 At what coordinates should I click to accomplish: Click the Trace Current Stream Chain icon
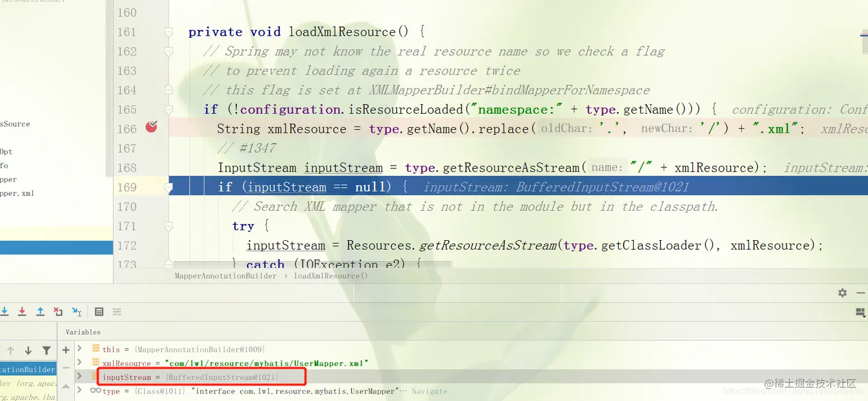117,311
